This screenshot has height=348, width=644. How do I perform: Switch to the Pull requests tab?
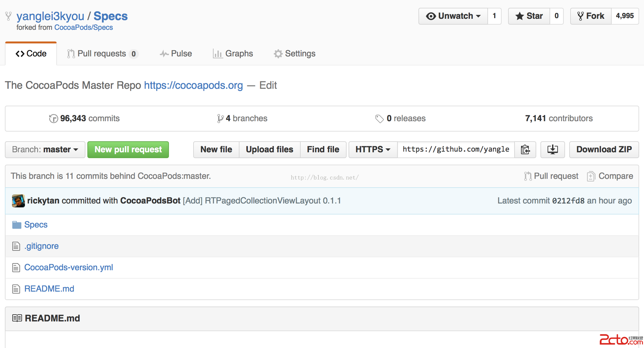pyautogui.click(x=102, y=53)
